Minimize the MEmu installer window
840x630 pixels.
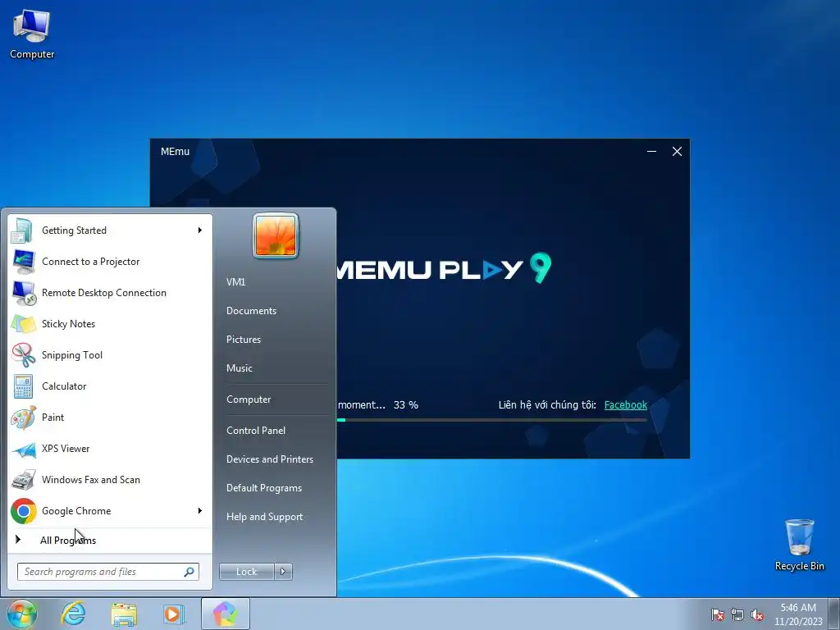pos(651,152)
